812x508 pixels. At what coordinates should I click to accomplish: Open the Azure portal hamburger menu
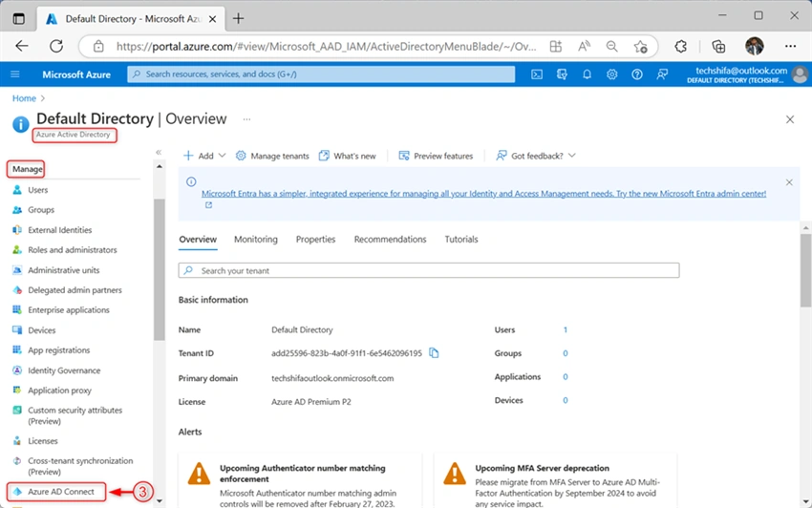(15, 74)
